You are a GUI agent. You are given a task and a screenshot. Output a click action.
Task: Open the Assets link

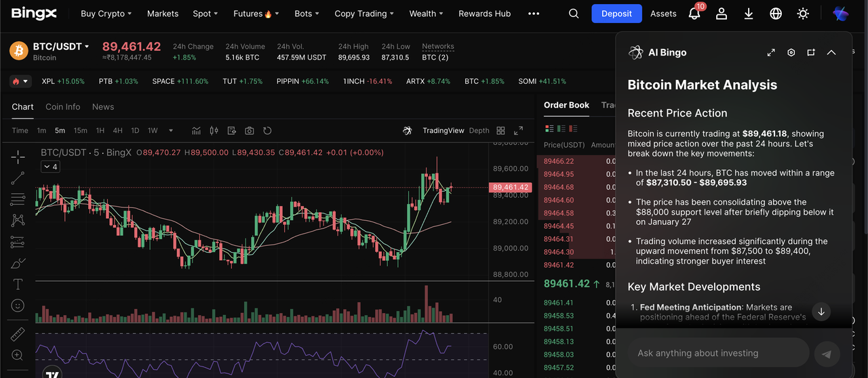[663, 14]
